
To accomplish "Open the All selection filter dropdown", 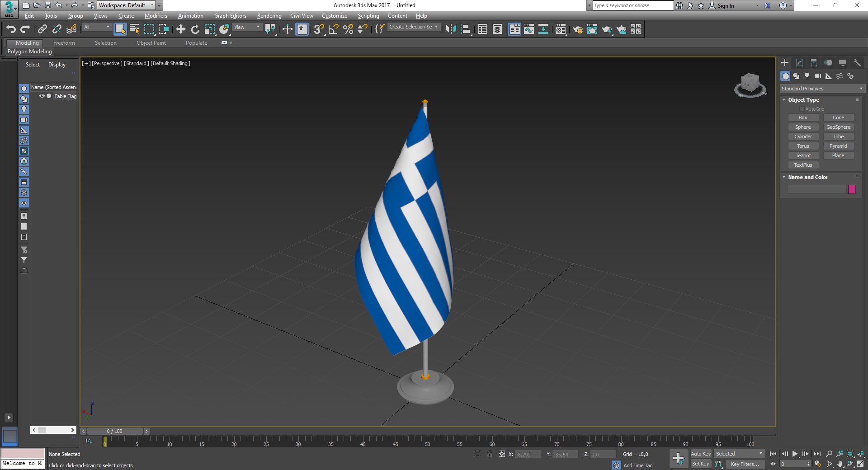I will 97,27.
